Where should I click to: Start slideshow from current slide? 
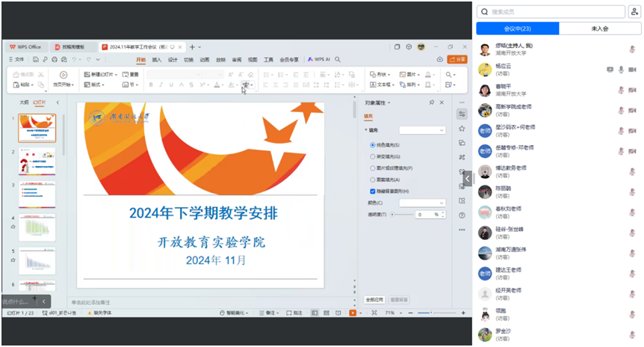coord(64,75)
